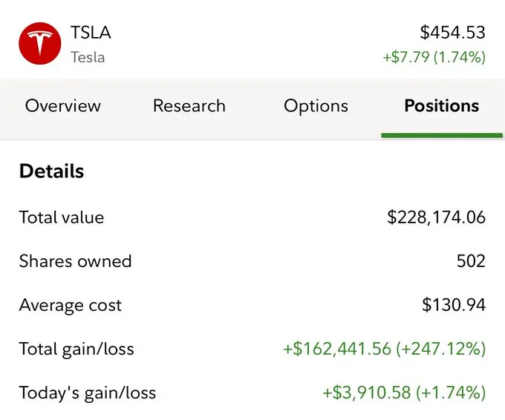Click the Shares owned label
Screen dimensions: 505x420
click(x=75, y=261)
